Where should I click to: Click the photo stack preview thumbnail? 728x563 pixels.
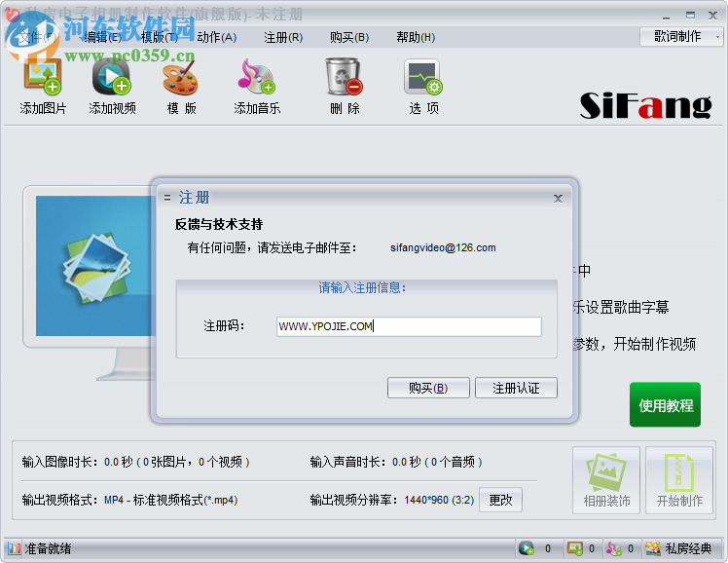tap(96, 268)
